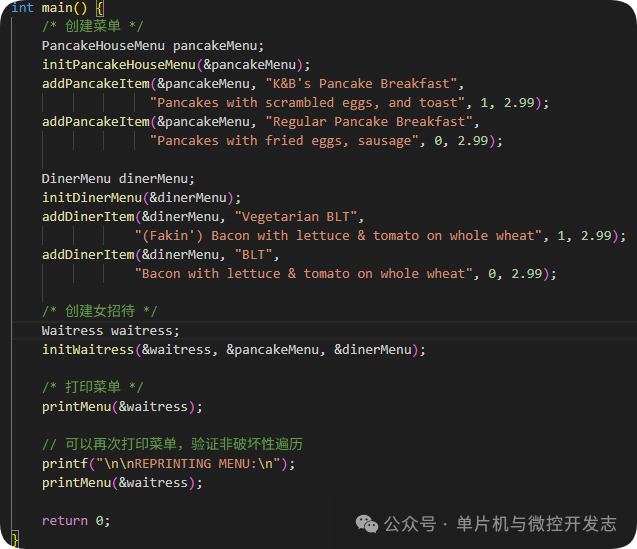This screenshot has height=549, width=637.
Task: Click the comment '// 可以再次打印菜单, 验证非破坏性遍历'
Action: coord(173,445)
